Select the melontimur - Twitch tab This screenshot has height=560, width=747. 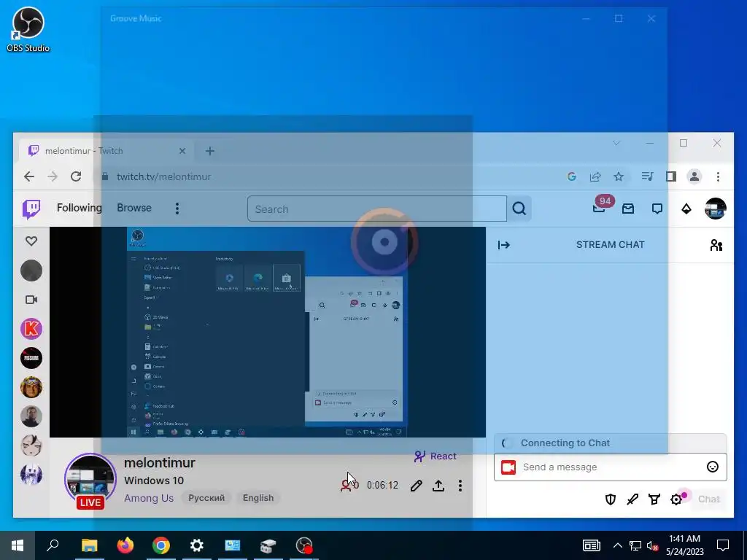107,151
